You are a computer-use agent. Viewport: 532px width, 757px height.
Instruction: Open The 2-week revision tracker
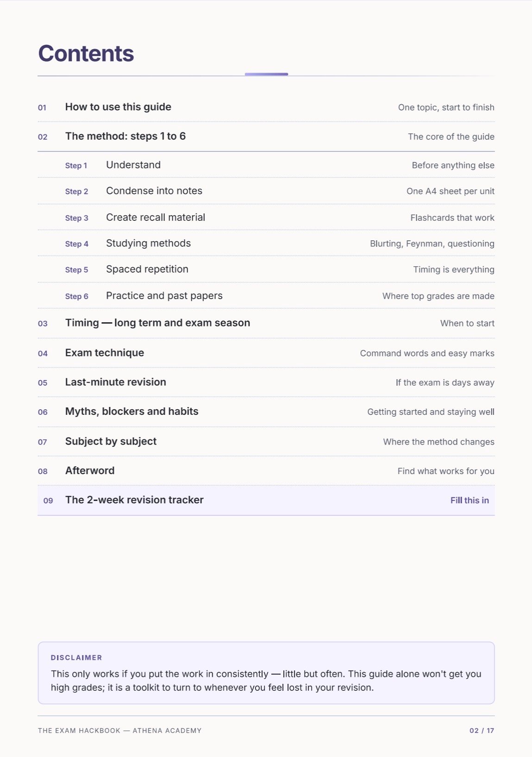266,500
